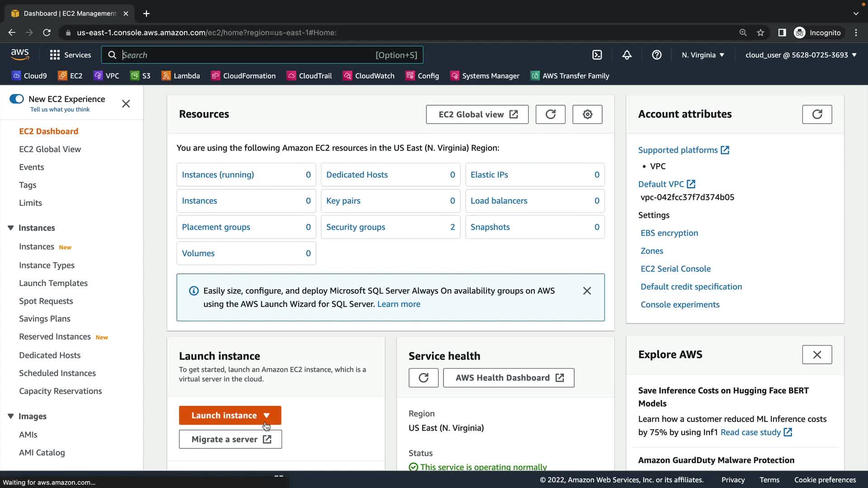868x488 pixels.
Task: Refresh the Service health panel
Action: coord(423,378)
